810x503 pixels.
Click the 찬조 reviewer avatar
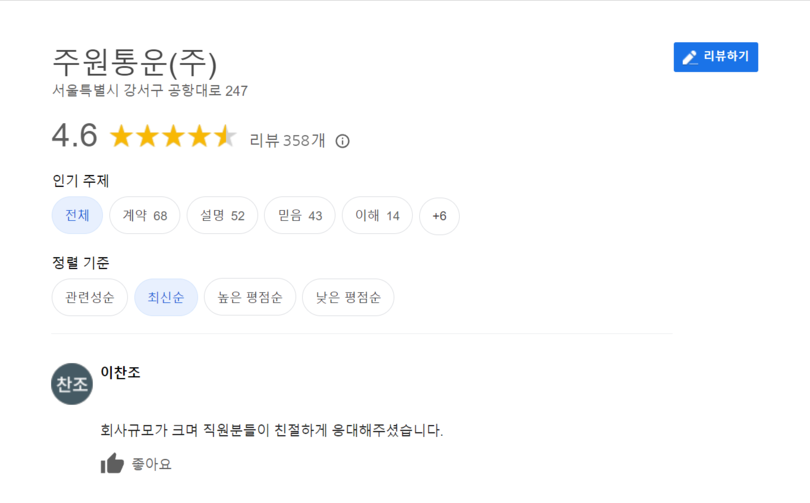point(72,384)
